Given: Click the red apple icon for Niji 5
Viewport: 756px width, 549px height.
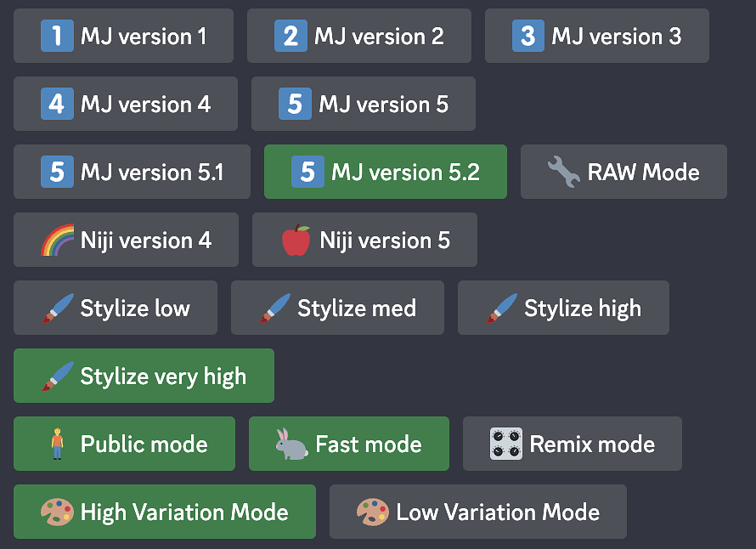Looking at the screenshot, I should (296, 241).
